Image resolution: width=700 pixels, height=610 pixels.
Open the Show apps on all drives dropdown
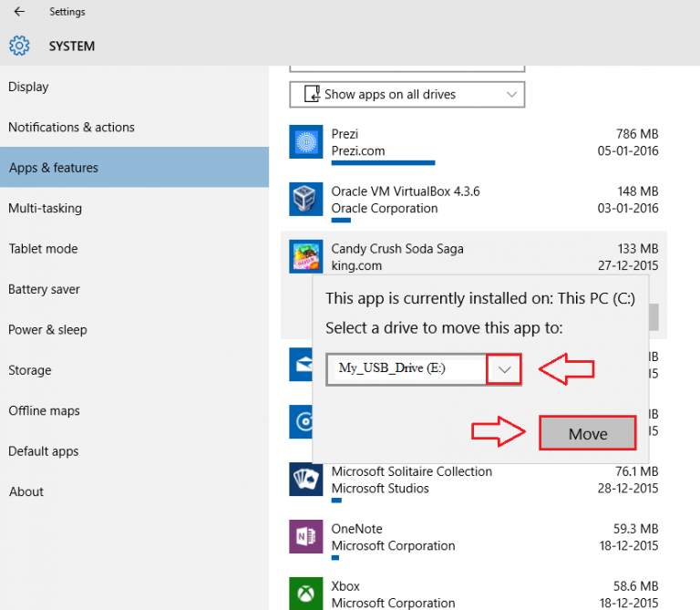coord(407,94)
